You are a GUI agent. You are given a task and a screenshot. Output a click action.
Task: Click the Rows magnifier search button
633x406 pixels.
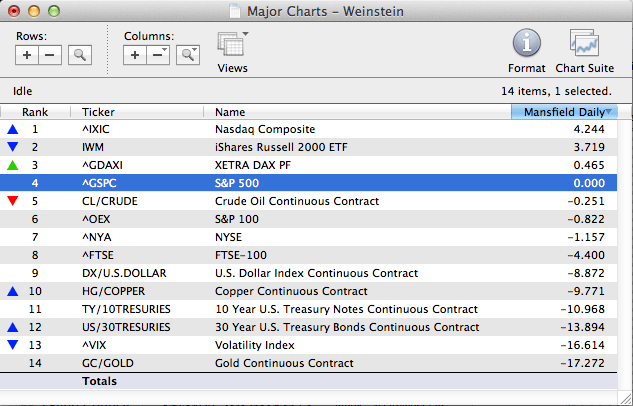pyautogui.click(x=79, y=55)
